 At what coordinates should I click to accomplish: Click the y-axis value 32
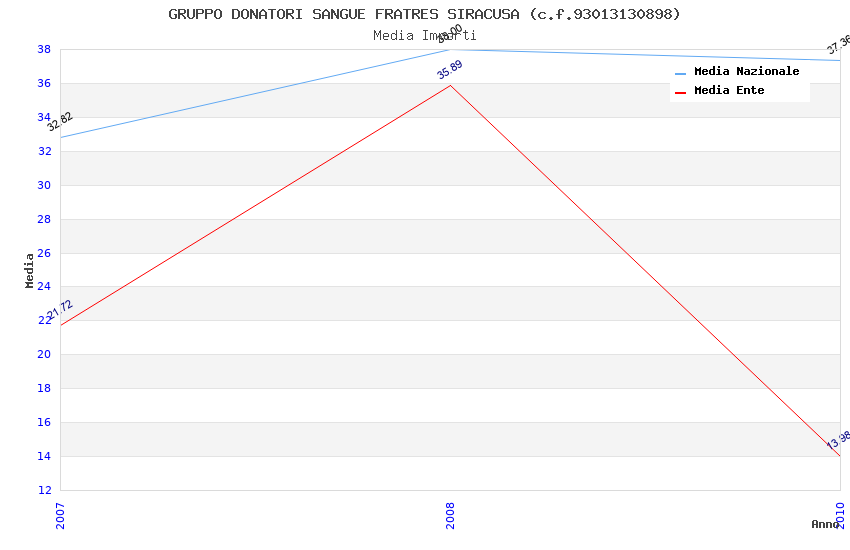point(44,151)
